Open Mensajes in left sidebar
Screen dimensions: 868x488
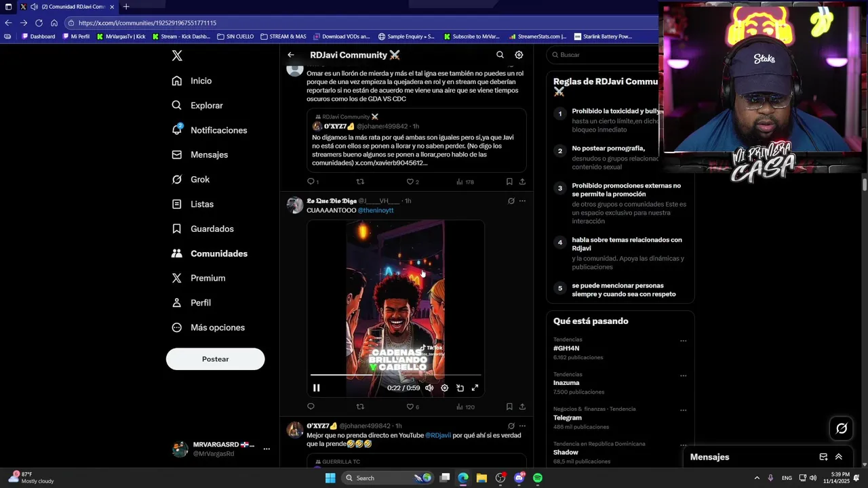tap(200, 155)
